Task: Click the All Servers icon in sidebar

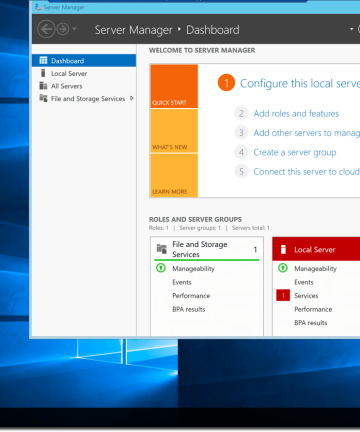Action: coord(43,86)
